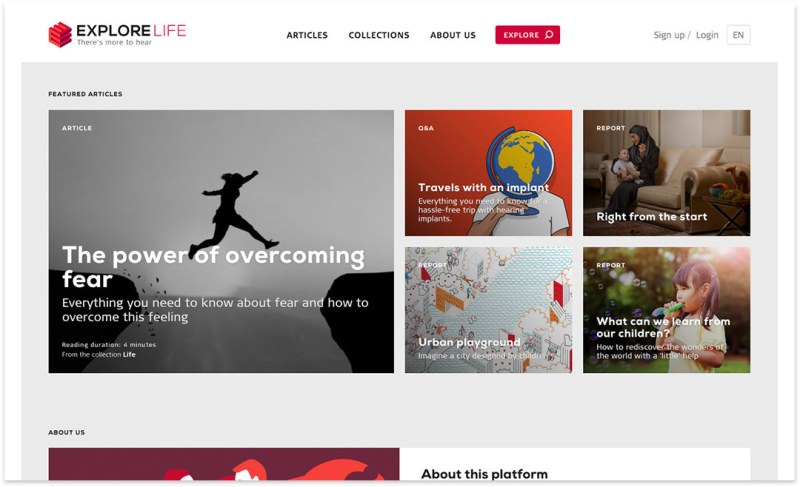Viewport: 800px width, 487px height.
Task: Open 'The power of overcoming fear' article
Action: coord(221,241)
